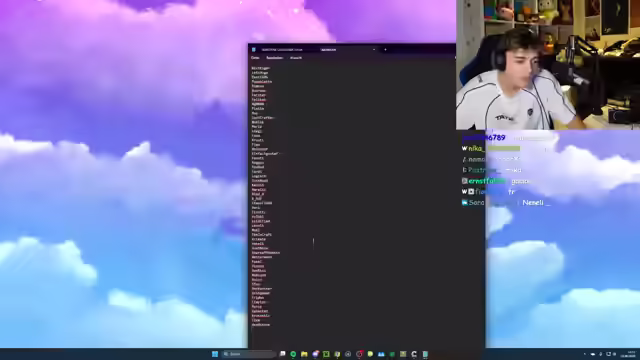This screenshot has height=360, width=640.
Task: Open File Explorer from the taskbar
Action: 304,354
